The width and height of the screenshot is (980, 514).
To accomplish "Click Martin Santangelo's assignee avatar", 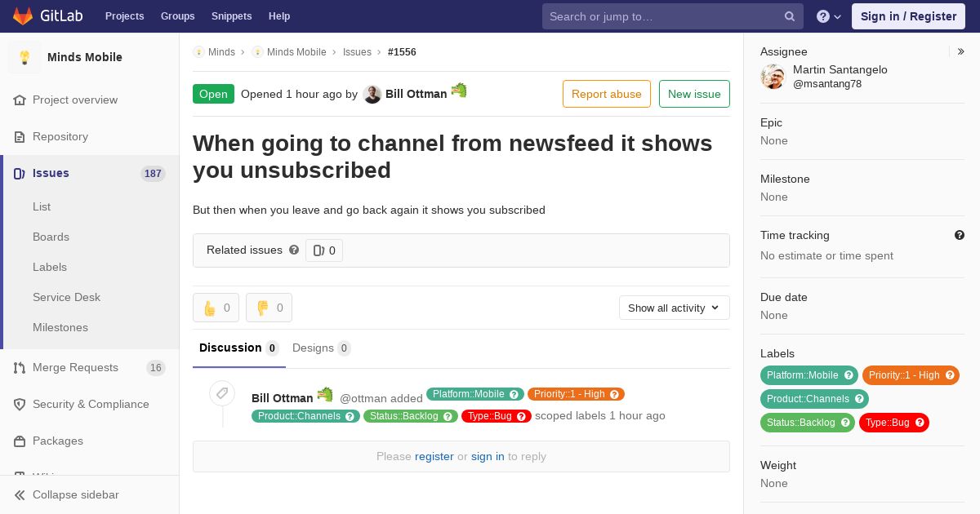I will [773, 77].
